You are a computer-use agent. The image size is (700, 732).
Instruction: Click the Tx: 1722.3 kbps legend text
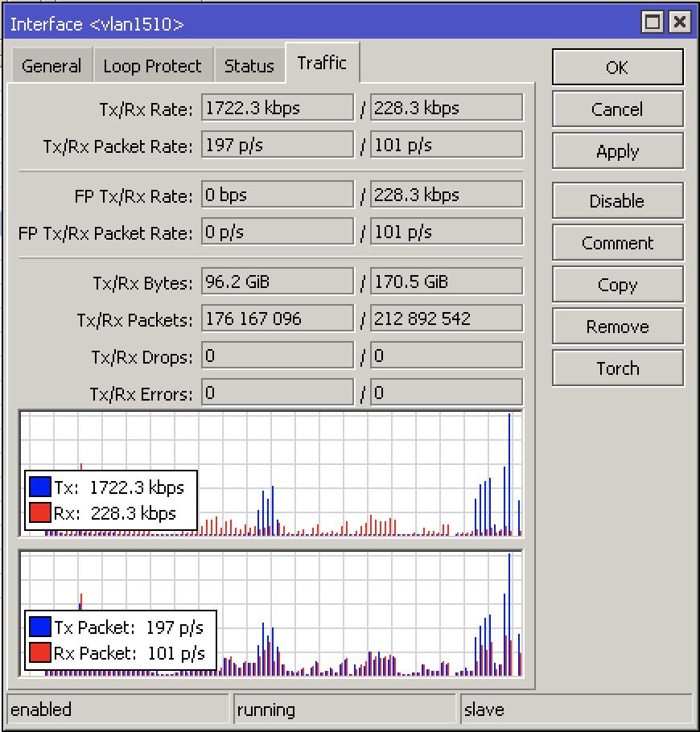point(119,487)
